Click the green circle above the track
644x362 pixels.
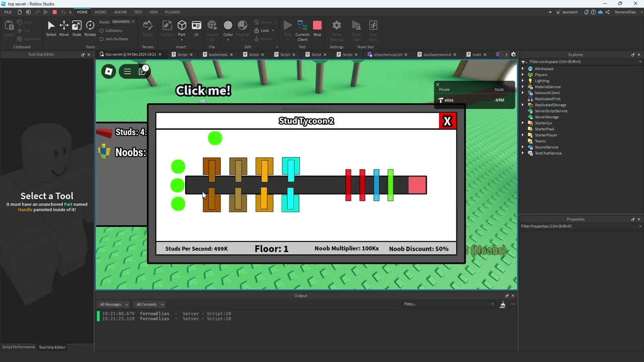click(x=215, y=138)
